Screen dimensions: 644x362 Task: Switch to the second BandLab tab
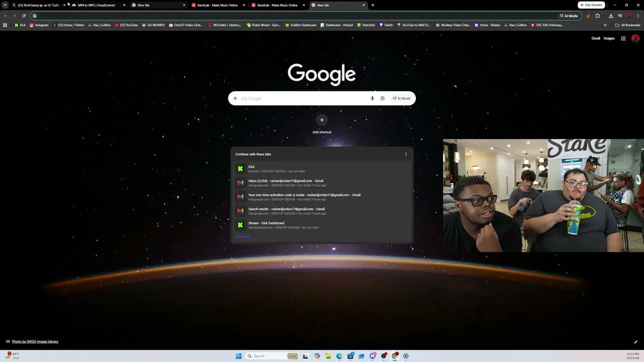(x=277, y=5)
